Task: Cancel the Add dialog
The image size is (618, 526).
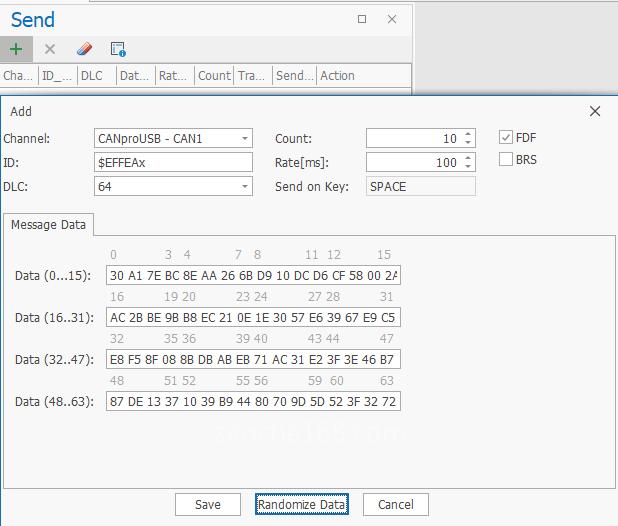Action: pyautogui.click(x=395, y=504)
